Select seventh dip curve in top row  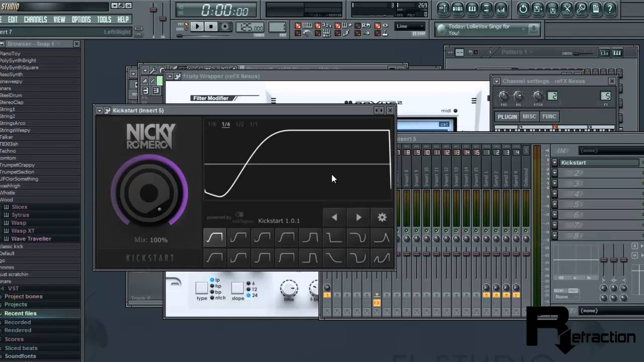[358, 237]
